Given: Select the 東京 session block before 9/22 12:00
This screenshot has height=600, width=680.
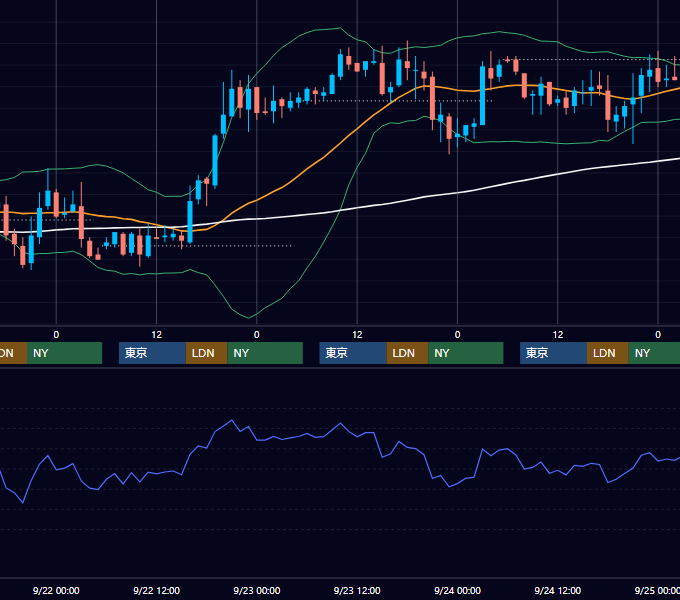Looking at the screenshot, I should coord(153,353).
